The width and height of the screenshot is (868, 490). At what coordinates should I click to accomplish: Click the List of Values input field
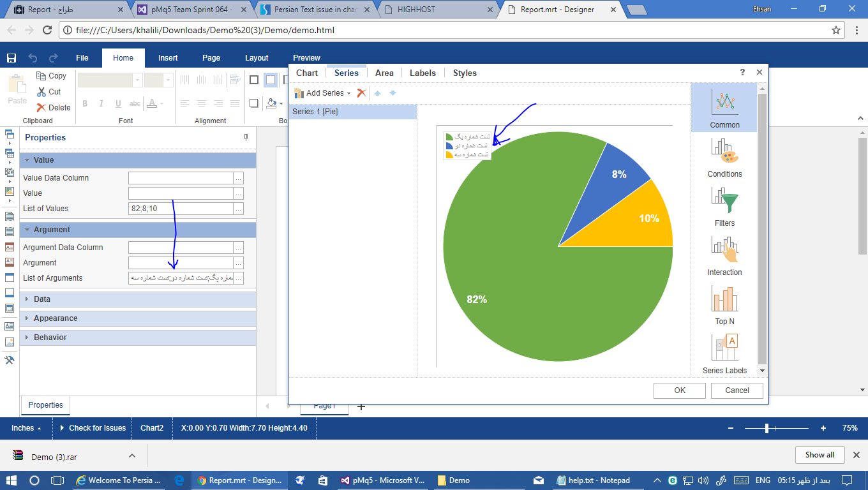point(180,209)
